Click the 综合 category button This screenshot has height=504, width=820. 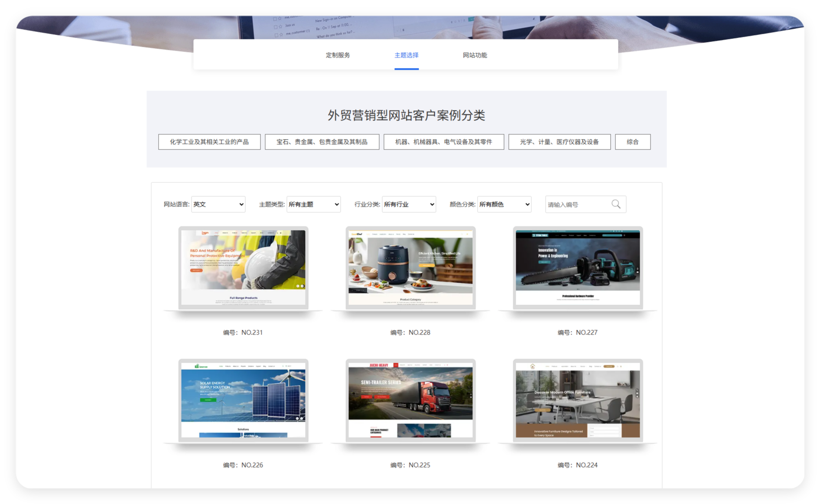tap(632, 142)
